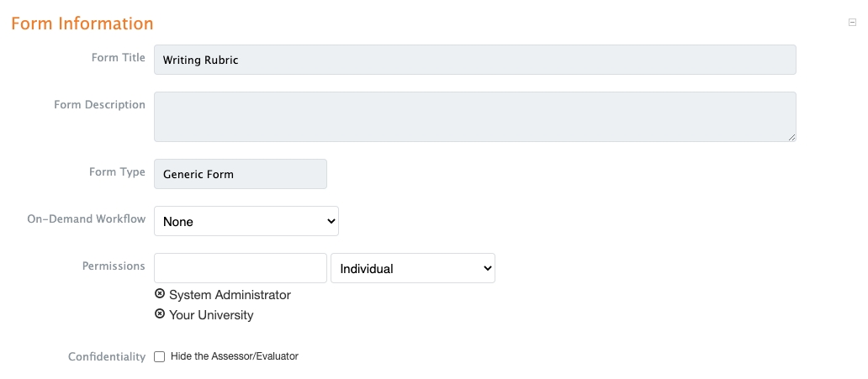Click the Confidentiality label
This screenshot has height=379, width=868.
pyautogui.click(x=107, y=357)
